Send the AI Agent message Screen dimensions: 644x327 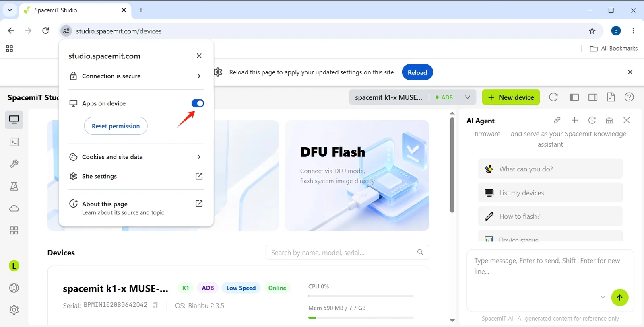[x=619, y=298]
